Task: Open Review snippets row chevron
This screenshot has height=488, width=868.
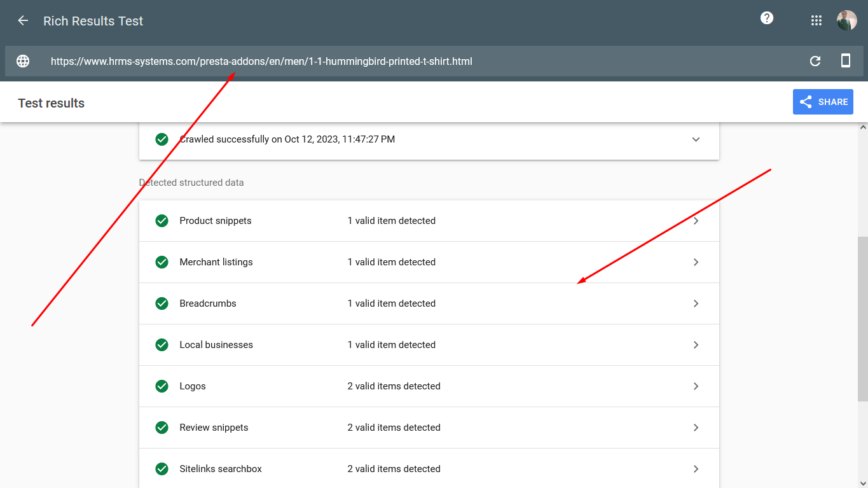Action: click(696, 428)
